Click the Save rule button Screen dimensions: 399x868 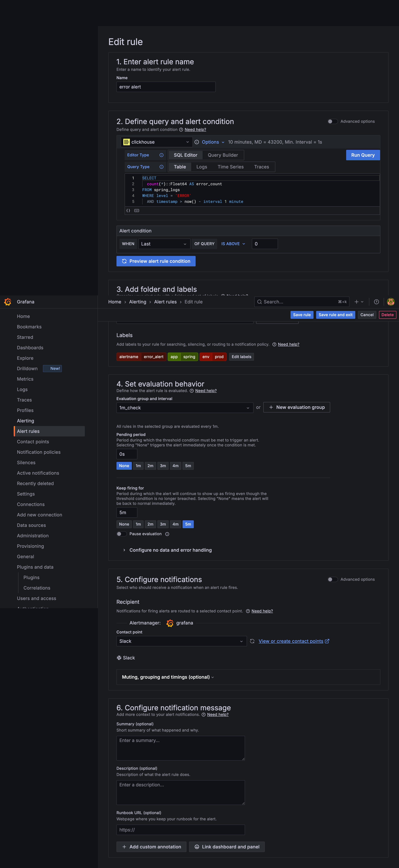pyautogui.click(x=302, y=315)
